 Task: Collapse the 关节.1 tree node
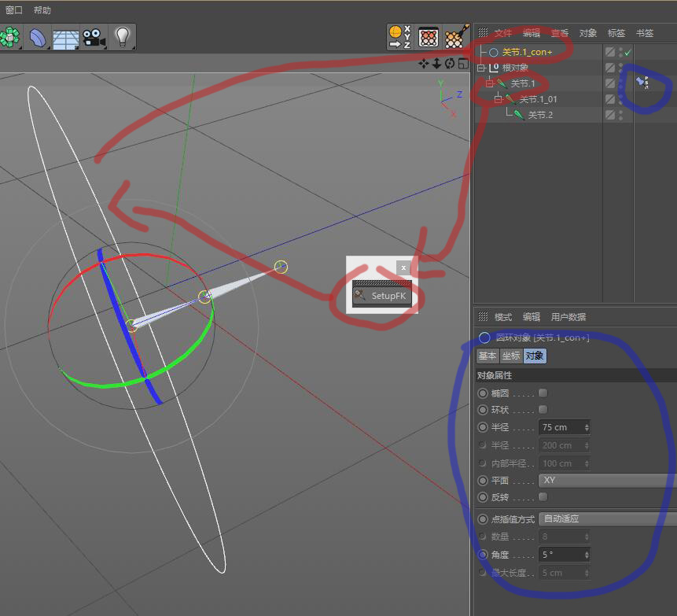click(488, 83)
